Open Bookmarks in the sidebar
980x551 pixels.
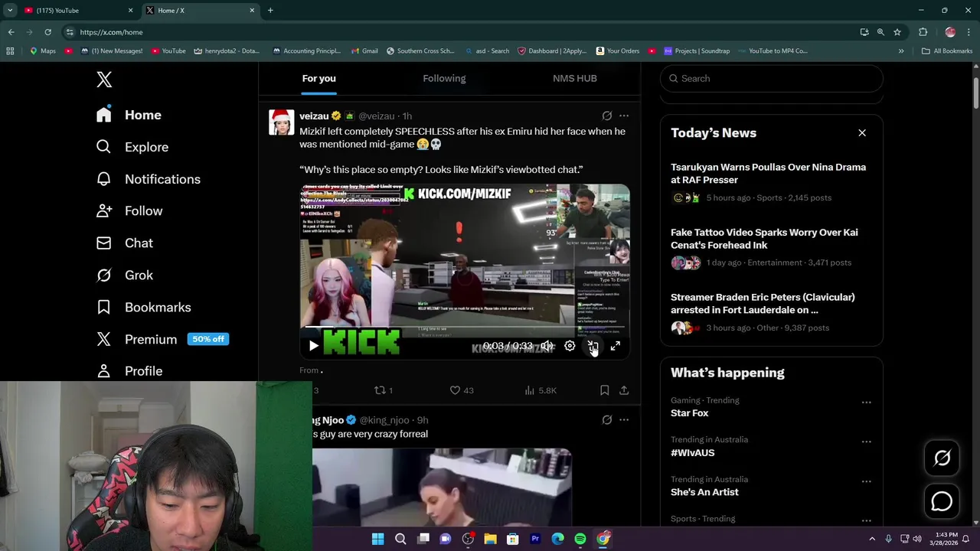(143, 308)
